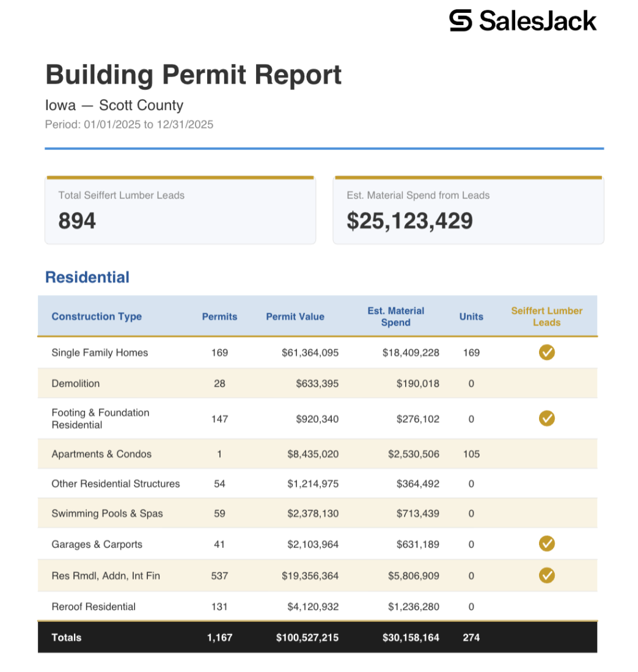This screenshot has height=672, width=638.
Task: Click the Single Family Homes lead checkmark
Action: (547, 352)
